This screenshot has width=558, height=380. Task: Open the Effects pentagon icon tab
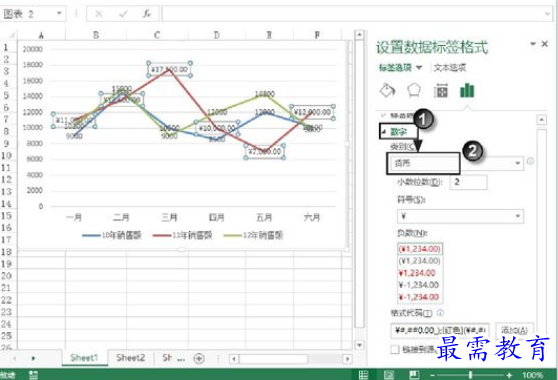pos(414,90)
